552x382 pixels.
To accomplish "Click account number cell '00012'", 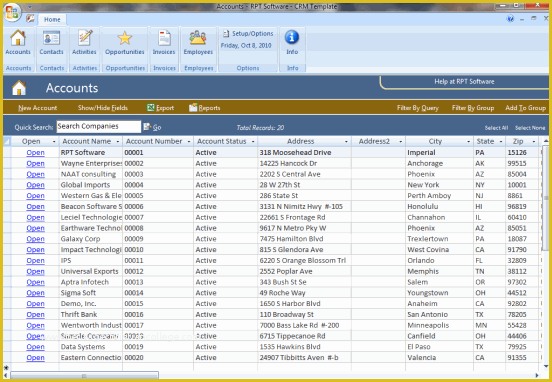I will [158, 271].
